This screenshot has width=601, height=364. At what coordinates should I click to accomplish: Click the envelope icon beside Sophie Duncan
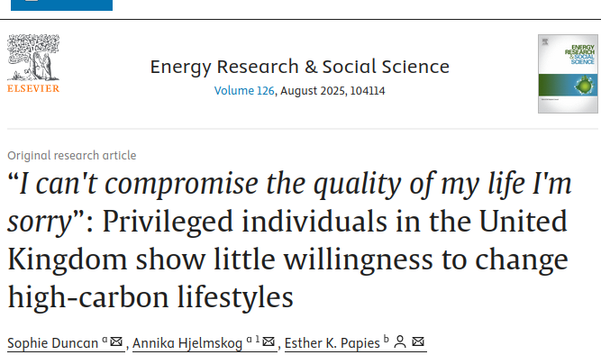click(x=116, y=341)
